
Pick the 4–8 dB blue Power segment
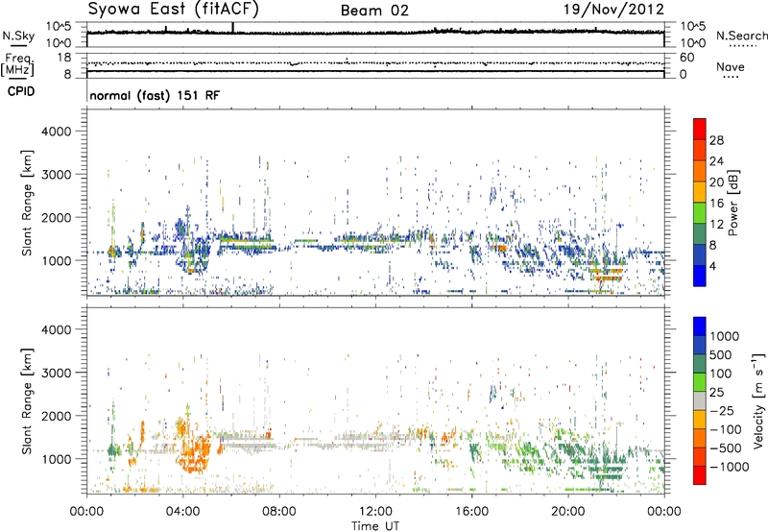pyautogui.click(x=700, y=255)
